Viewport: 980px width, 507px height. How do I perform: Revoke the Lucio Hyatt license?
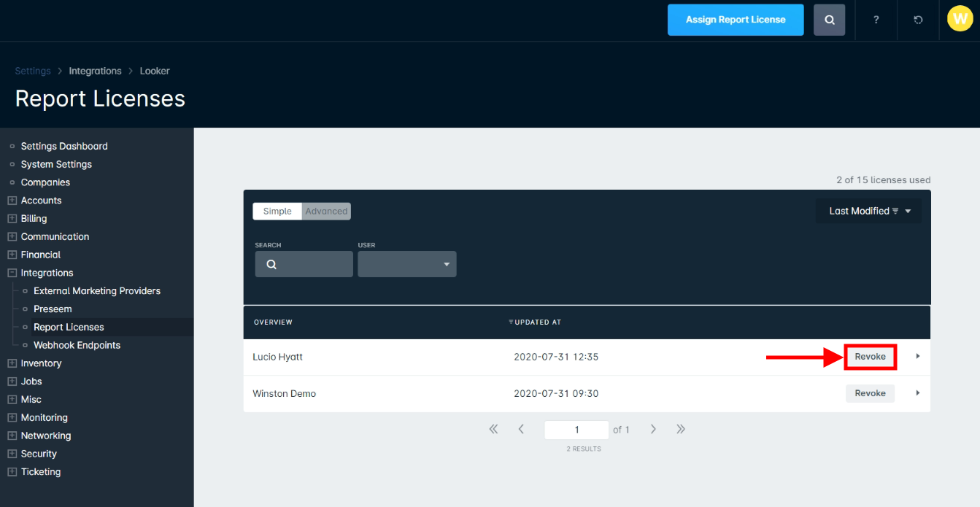[870, 357]
